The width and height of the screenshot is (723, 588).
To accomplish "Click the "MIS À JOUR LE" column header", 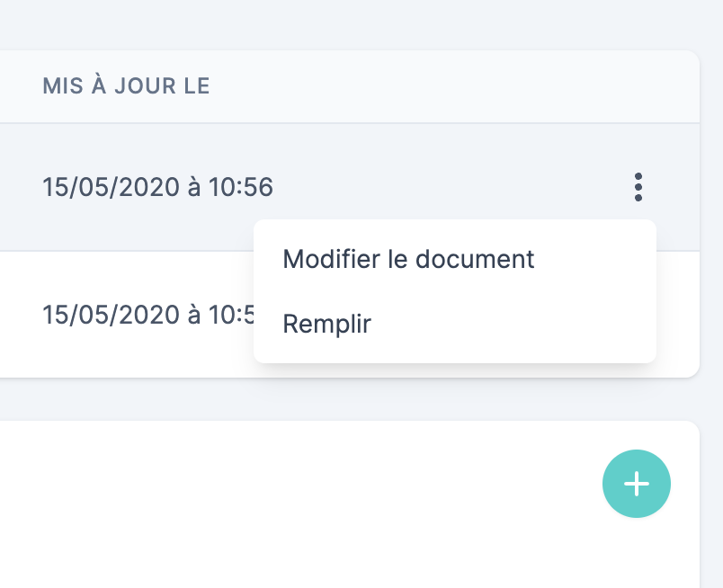I will click(126, 86).
